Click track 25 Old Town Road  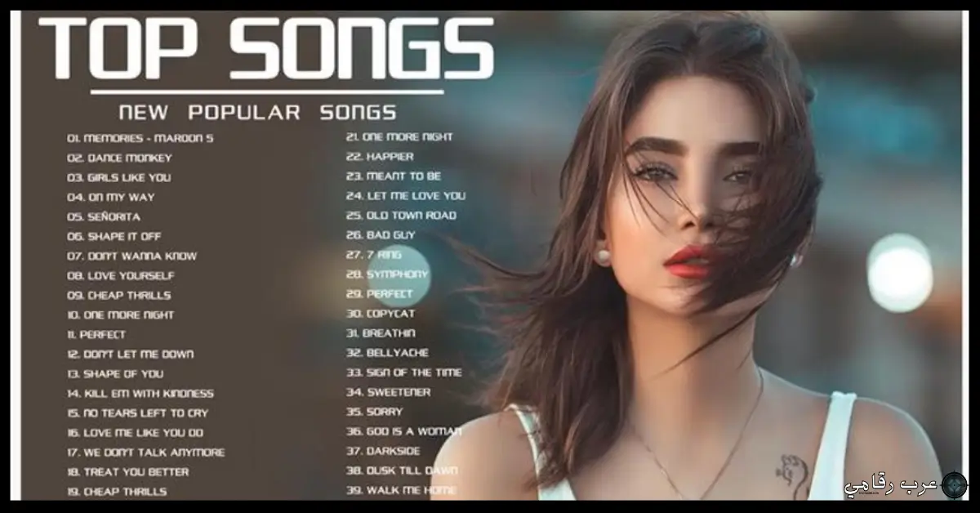coord(401,215)
